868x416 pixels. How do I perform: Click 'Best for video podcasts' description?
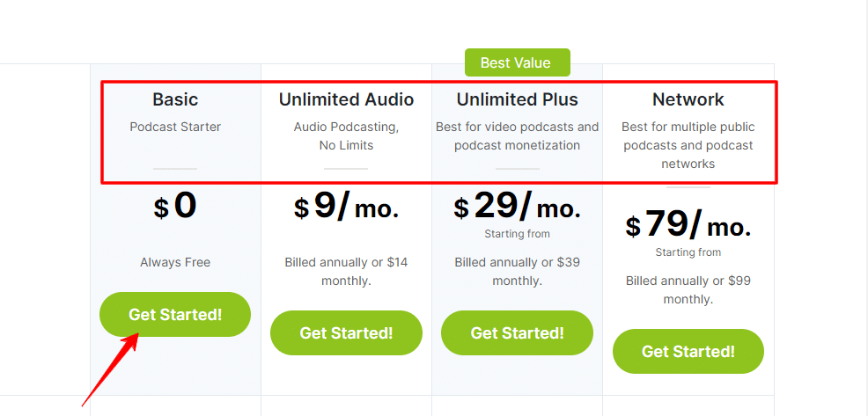[x=517, y=136]
